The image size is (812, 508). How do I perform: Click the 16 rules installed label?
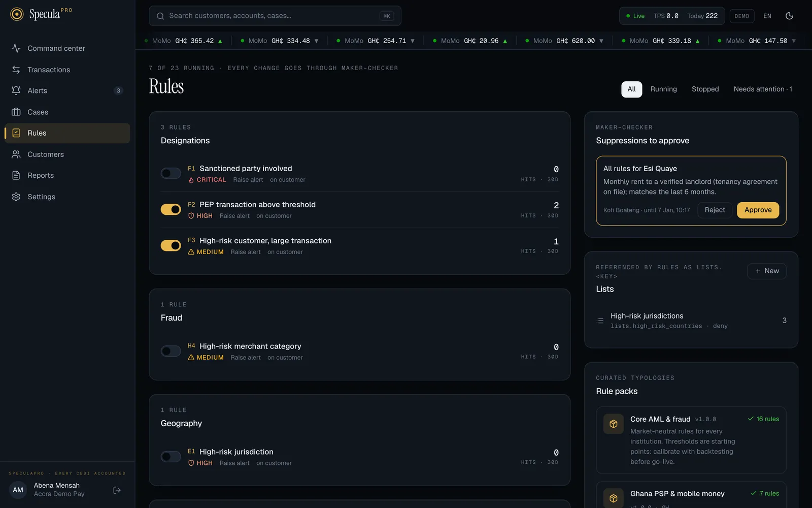click(763, 419)
